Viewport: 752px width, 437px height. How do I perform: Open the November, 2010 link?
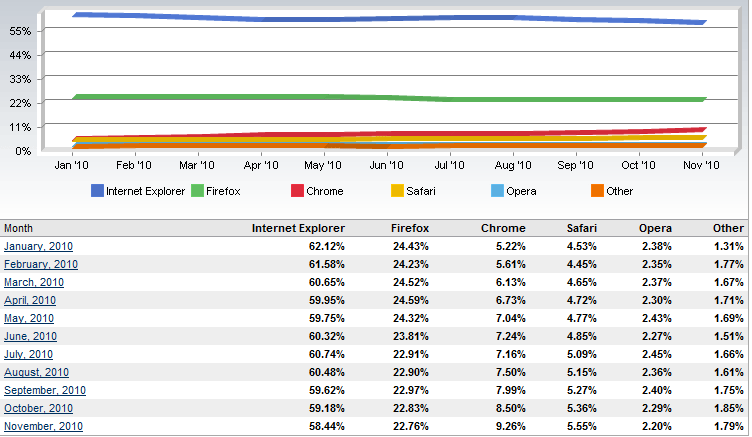point(43,427)
